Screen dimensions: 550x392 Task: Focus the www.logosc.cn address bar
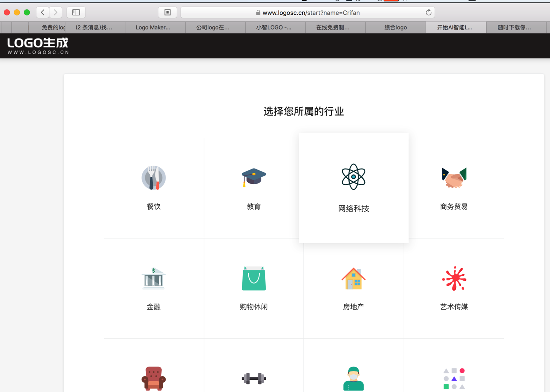pyautogui.click(x=308, y=12)
